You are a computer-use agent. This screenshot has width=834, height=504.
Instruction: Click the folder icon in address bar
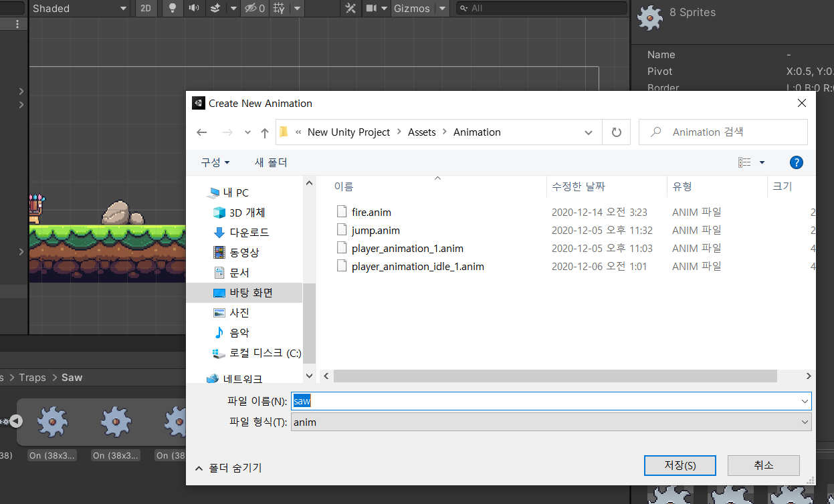284,132
